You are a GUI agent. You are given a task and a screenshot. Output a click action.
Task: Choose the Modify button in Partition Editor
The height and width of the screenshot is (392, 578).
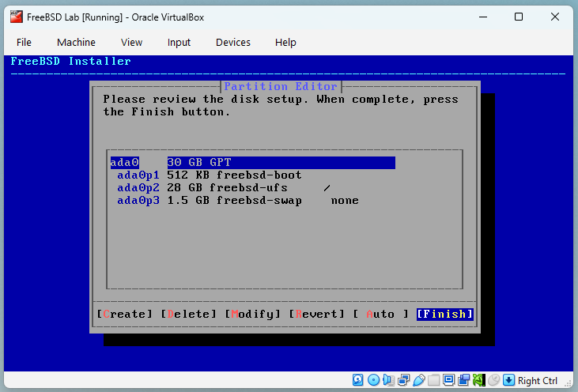point(252,314)
